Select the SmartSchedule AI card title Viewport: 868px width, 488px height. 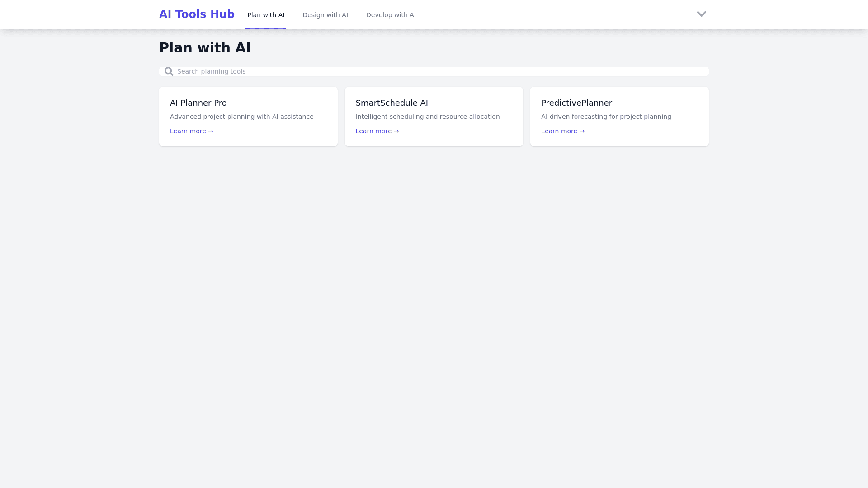click(392, 103)
